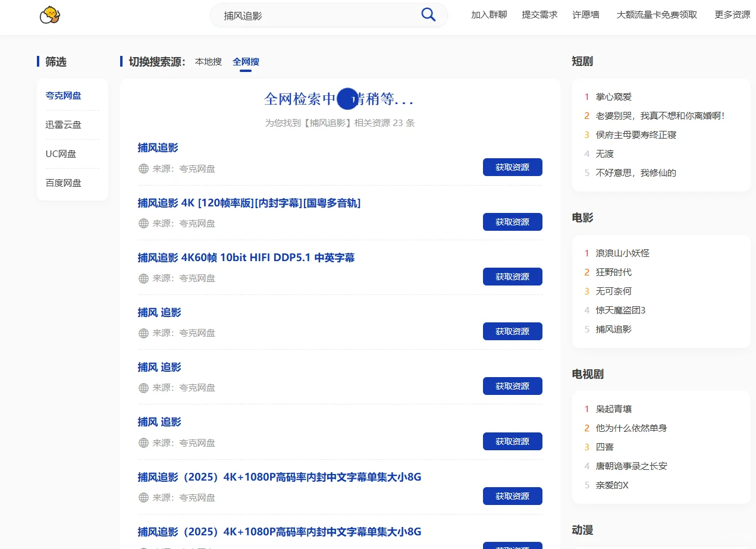Click the magnifier search icon

[x=428, y=15]
